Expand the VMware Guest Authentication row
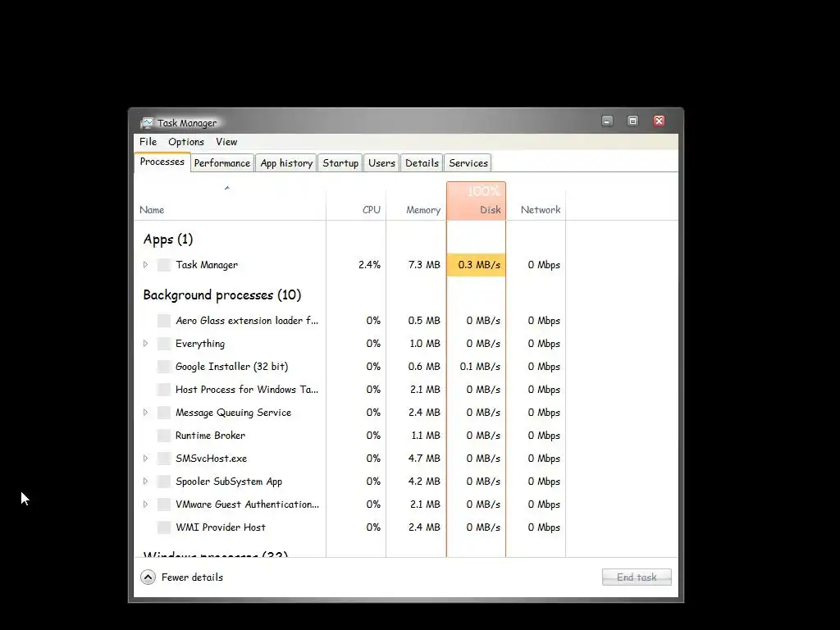The height and width of the screenshot is (630, 840). 145,504
